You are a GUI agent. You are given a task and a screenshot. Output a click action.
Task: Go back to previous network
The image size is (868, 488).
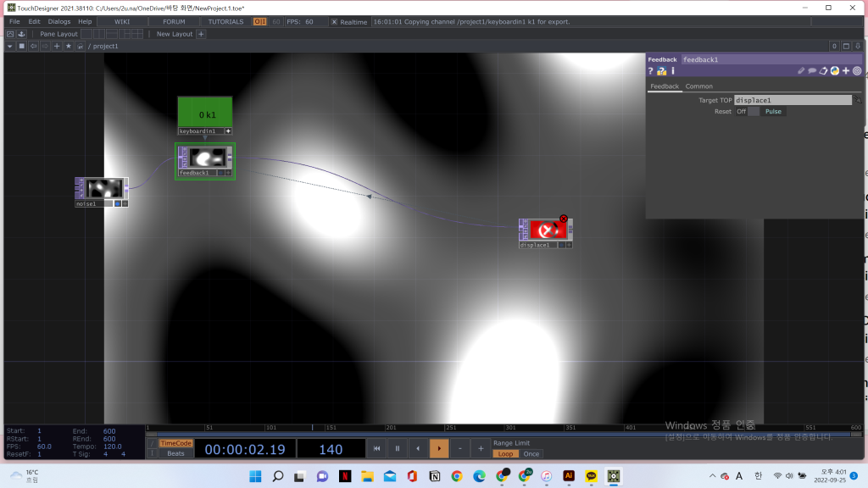[x=33, y=46]
